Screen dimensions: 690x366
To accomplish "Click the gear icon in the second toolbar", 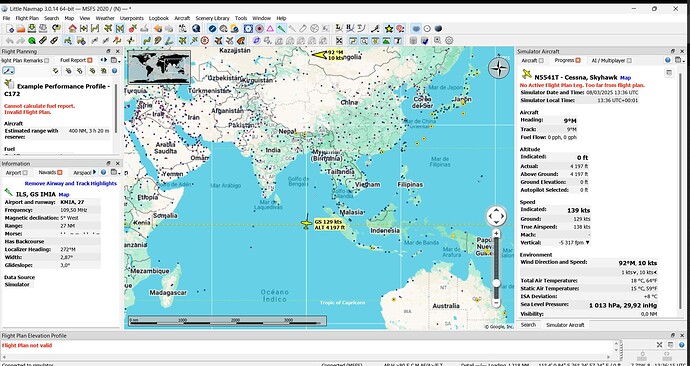I will point(449,40).
